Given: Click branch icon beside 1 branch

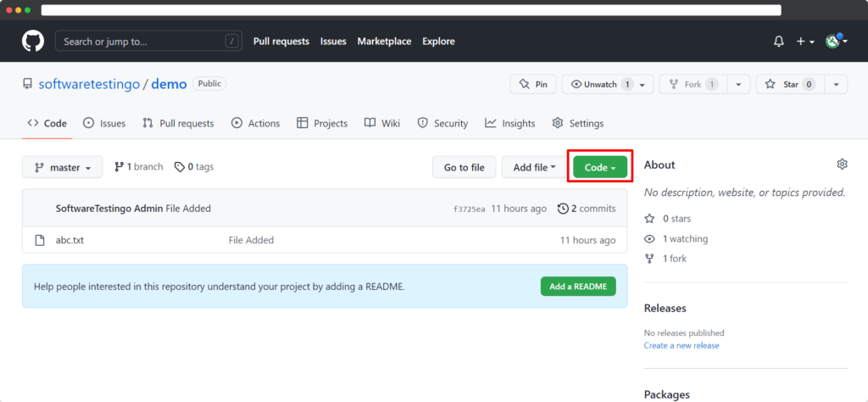Looking at the screenshot, I should (119, 167).
